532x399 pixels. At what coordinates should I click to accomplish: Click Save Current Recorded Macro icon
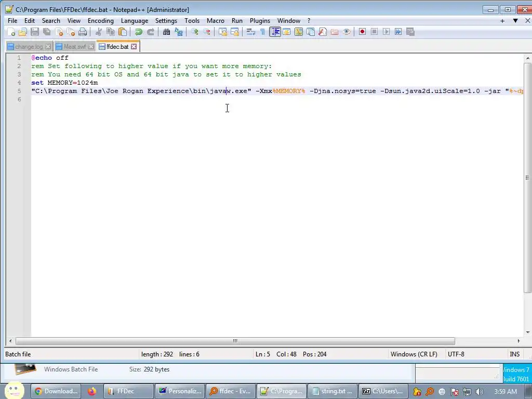coord(410,32)
